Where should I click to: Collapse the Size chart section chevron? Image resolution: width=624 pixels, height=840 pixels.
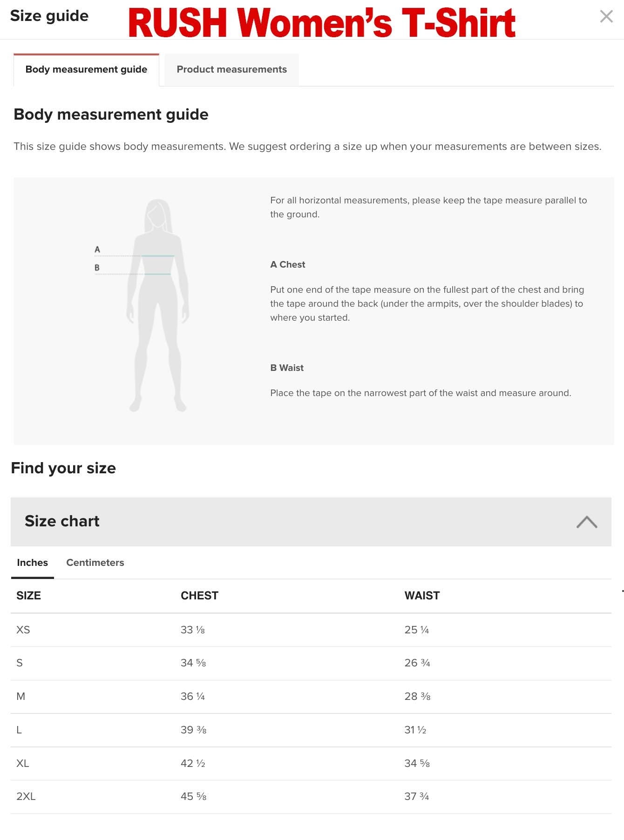point(587,522)
